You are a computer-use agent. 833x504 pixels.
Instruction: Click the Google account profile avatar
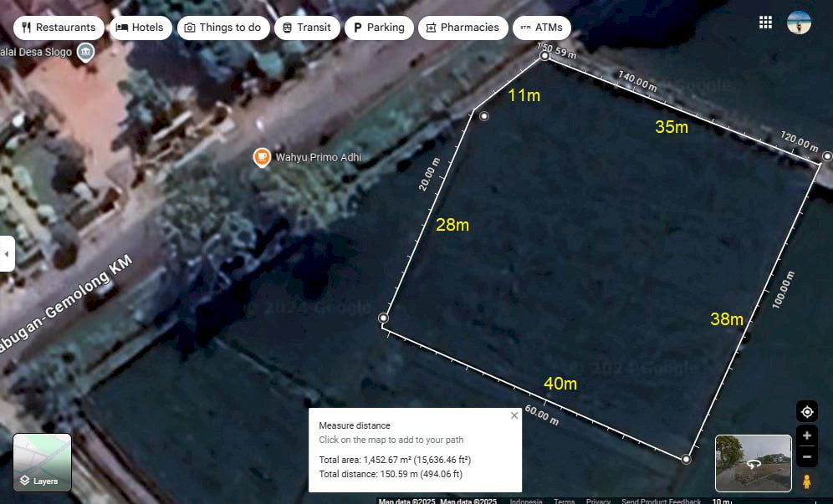pos(799,23)
